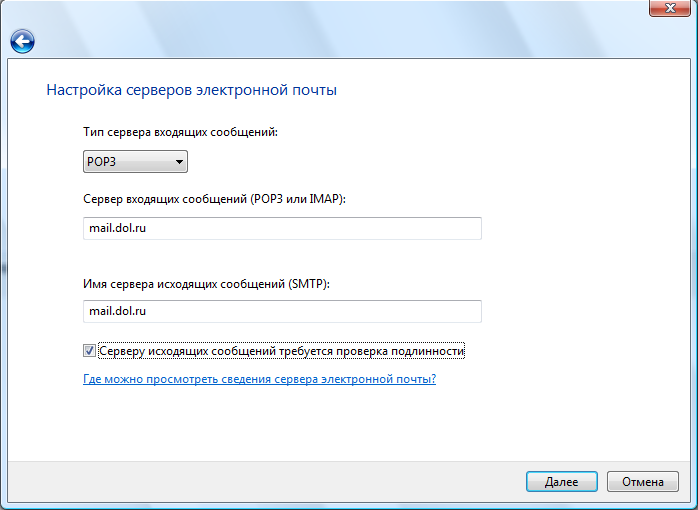The width and height of the screenshot is (698, 510).
Task: Open the 'Где можно просмотреть сведения' link
Action: (x=259, y=380)
